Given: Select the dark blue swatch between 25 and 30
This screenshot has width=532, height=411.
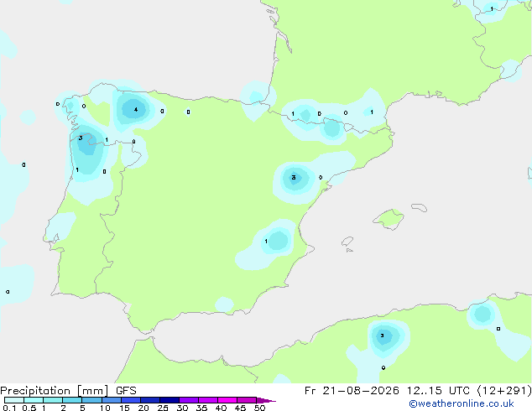Looking at the screenshot, I should [x=169, y=400].
